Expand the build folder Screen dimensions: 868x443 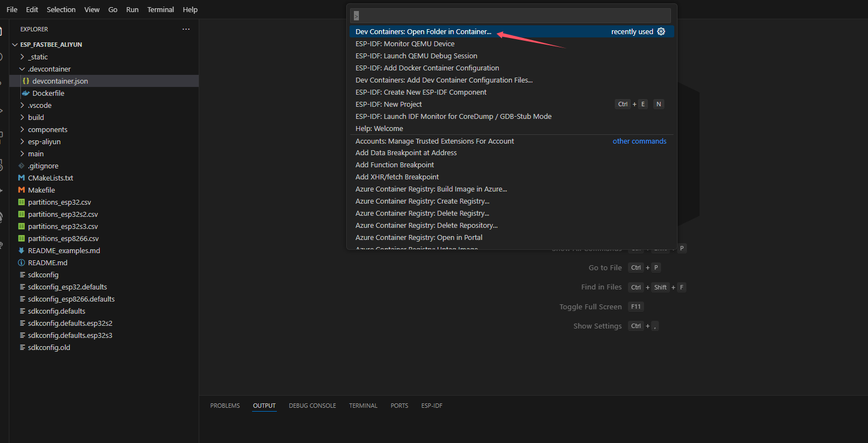(x=22, y=117)
